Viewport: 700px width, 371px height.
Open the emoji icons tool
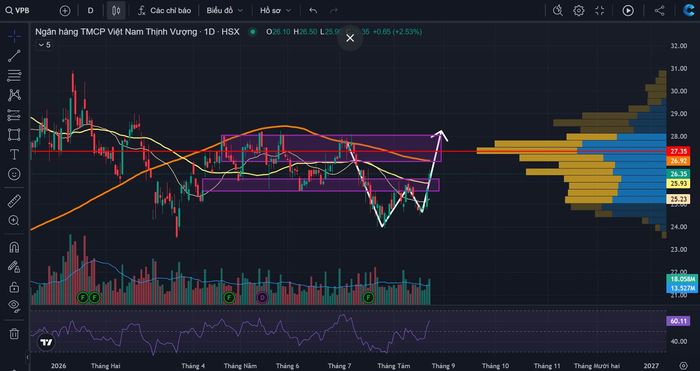coord(14,174)
